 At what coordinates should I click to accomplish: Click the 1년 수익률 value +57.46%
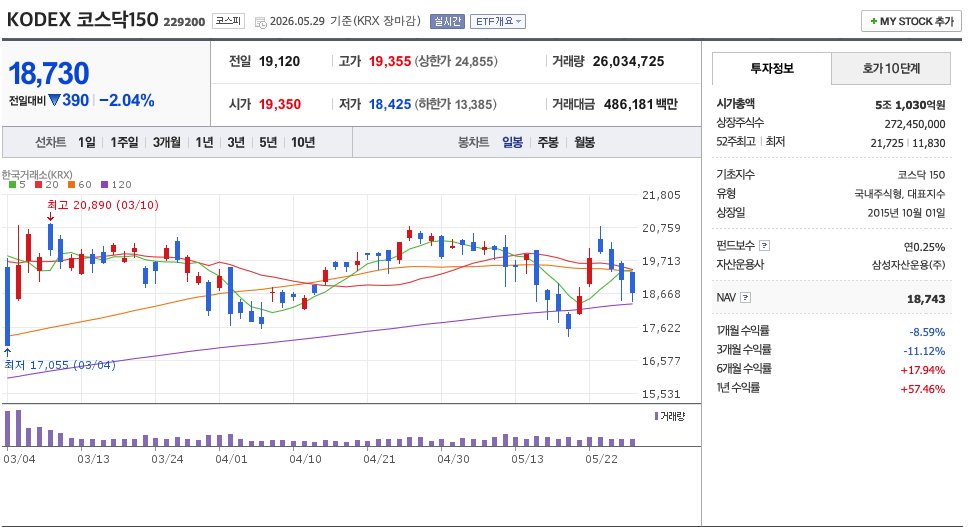click(923, 389)
